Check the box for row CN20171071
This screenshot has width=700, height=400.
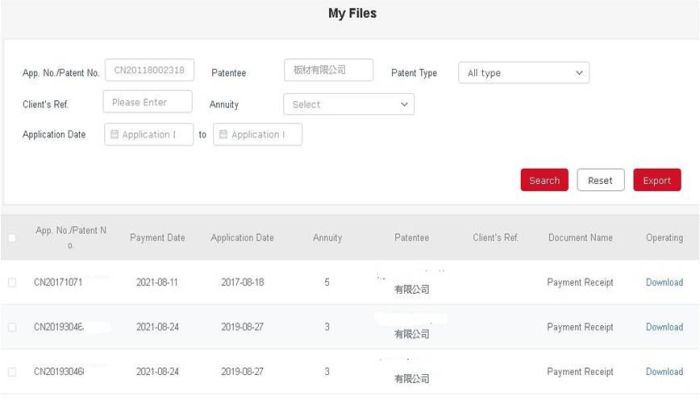coord(12,283)
